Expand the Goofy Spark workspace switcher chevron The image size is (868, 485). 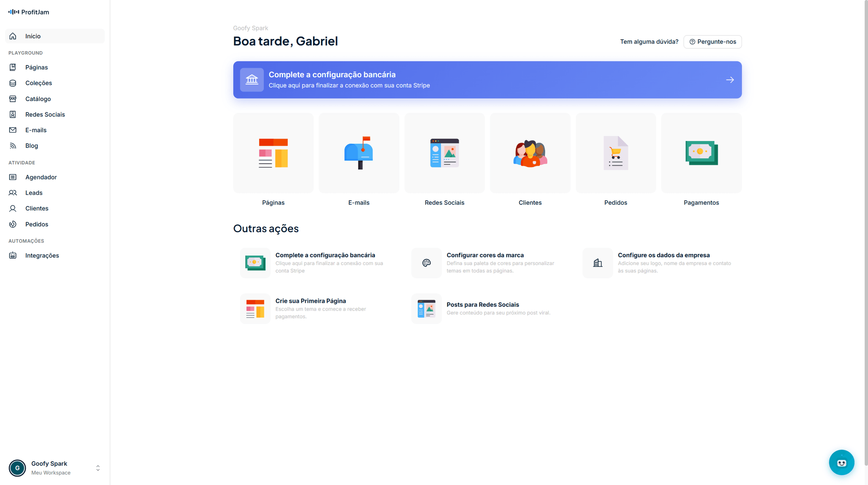pyautogui.click(x=98, y=468)
